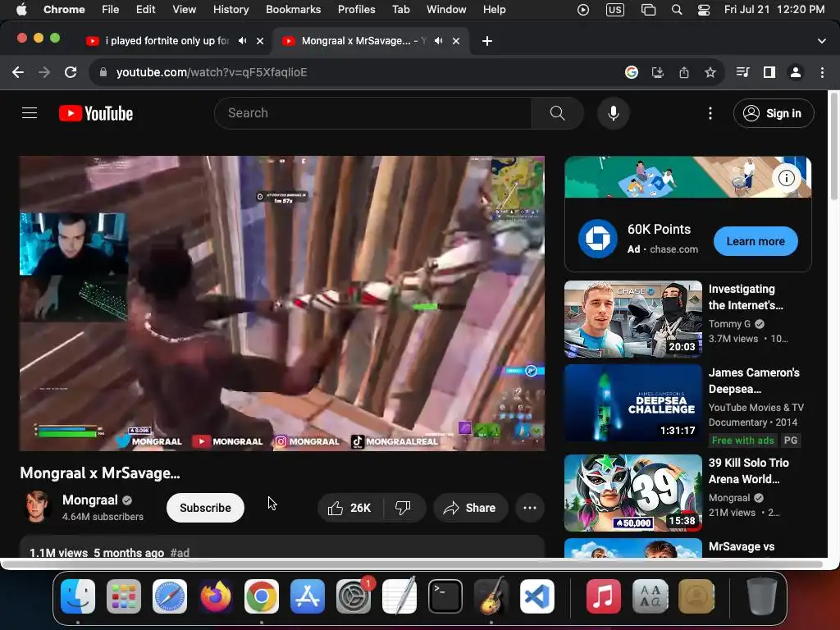
Task: Share the Mongraal x MrSavage video
Action: pos(470,508)
